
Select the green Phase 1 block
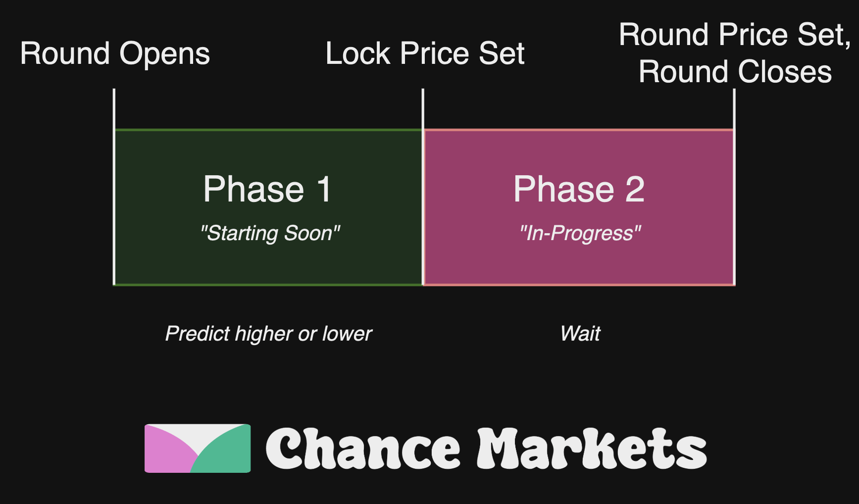point(268,207)
